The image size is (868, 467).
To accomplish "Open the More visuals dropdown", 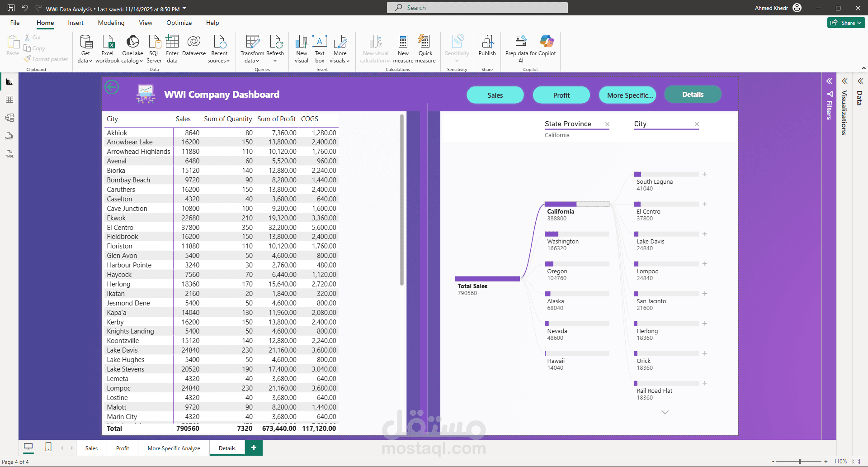I will [340, 49].
